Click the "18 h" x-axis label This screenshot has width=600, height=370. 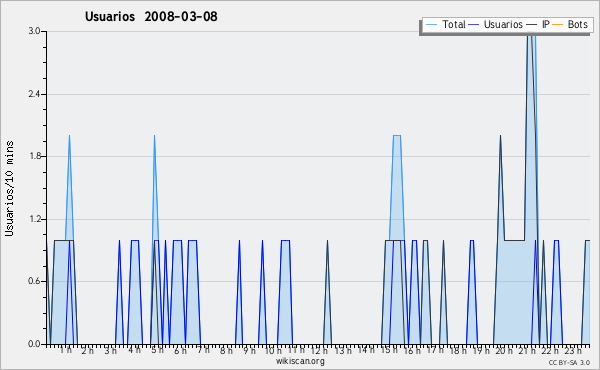point(458,350)
